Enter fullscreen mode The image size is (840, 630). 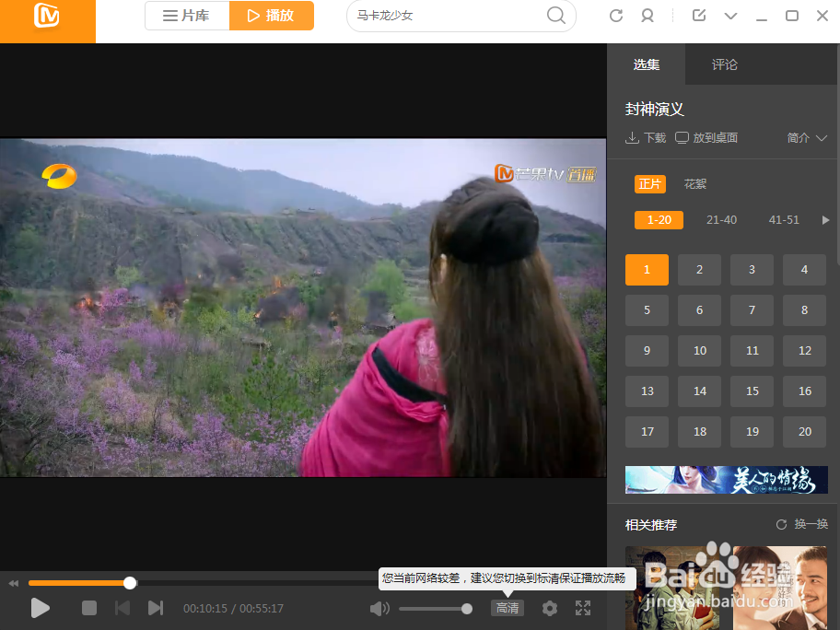point(583,608)
